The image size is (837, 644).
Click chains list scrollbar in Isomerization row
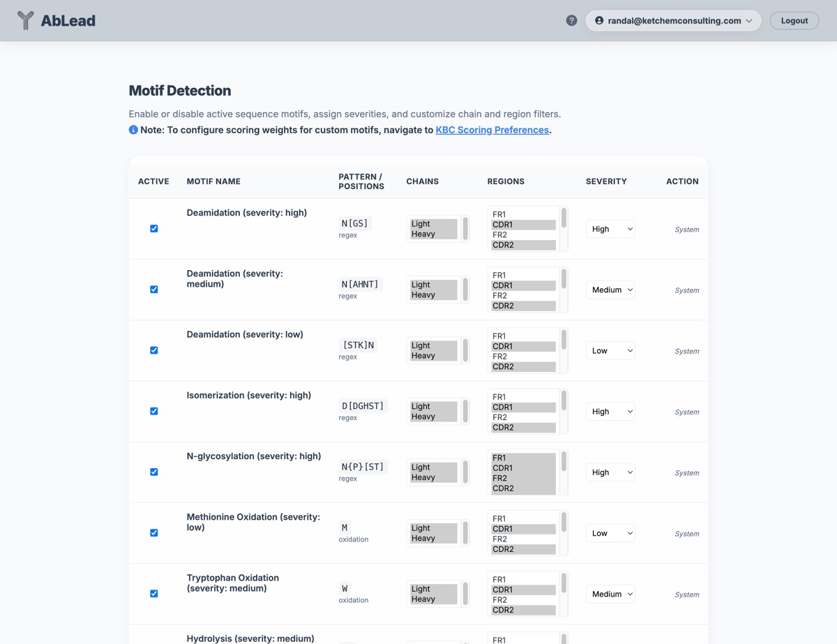click(x=465, y=411)
